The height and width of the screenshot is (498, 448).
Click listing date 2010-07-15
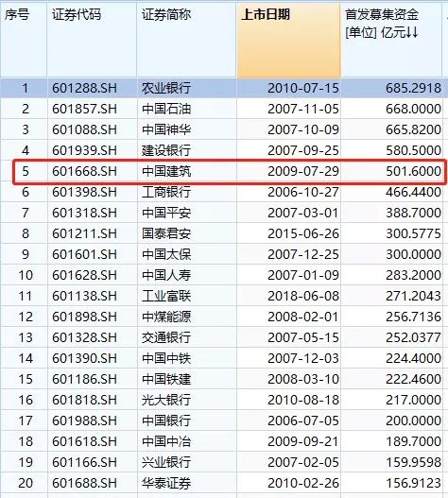[303, 88]
